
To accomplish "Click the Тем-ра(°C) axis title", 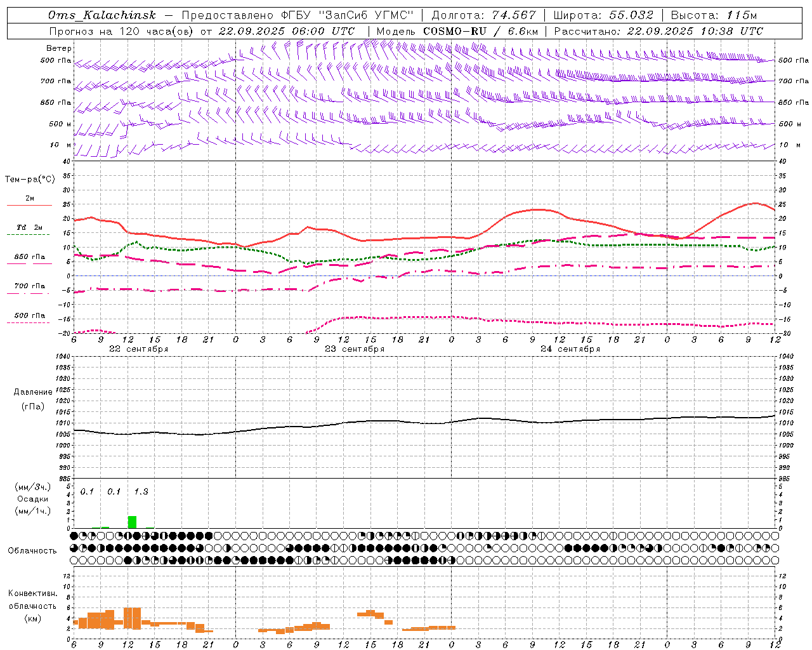I will tap(30, 180).
